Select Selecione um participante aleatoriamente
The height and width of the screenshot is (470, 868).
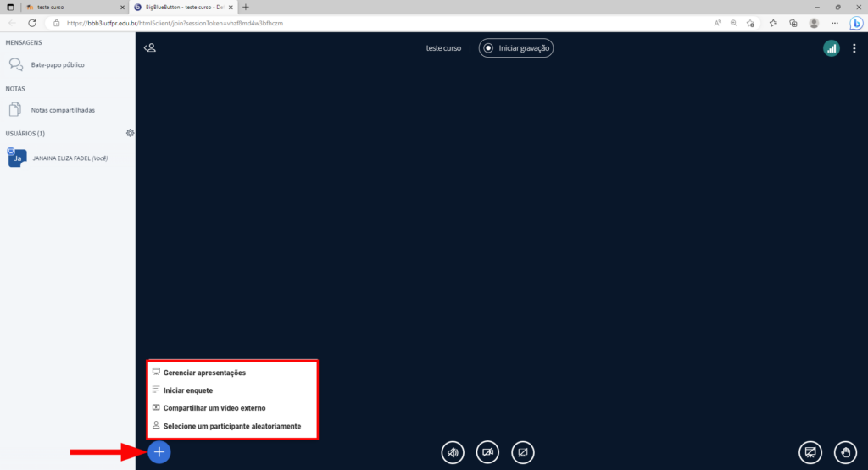pos(232,426)
